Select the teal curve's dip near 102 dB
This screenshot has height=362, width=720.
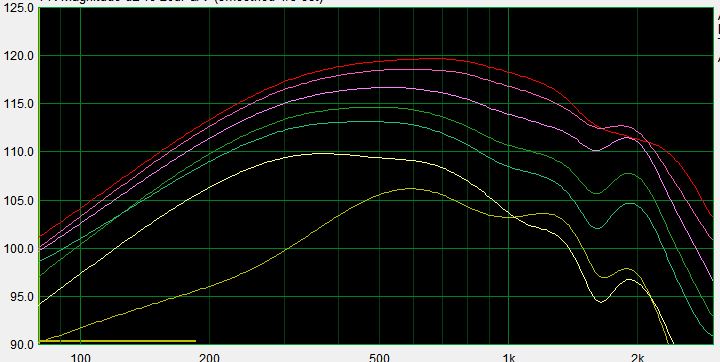[597, 228]
